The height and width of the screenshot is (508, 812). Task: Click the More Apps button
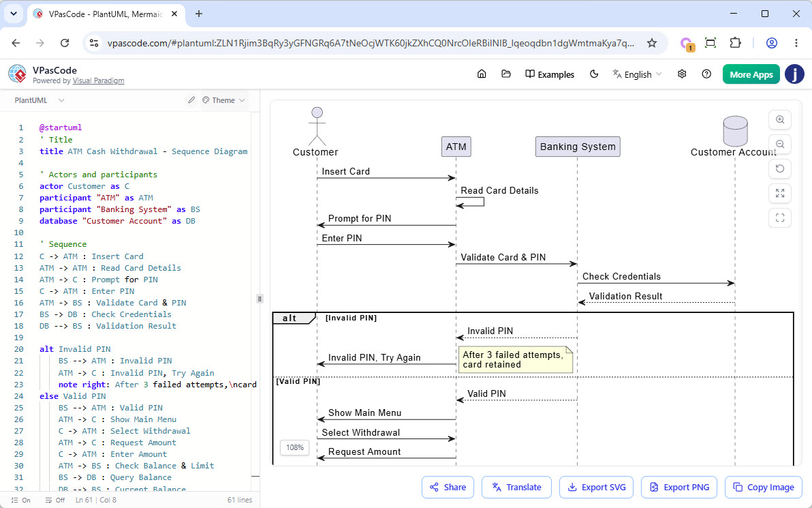751,74
